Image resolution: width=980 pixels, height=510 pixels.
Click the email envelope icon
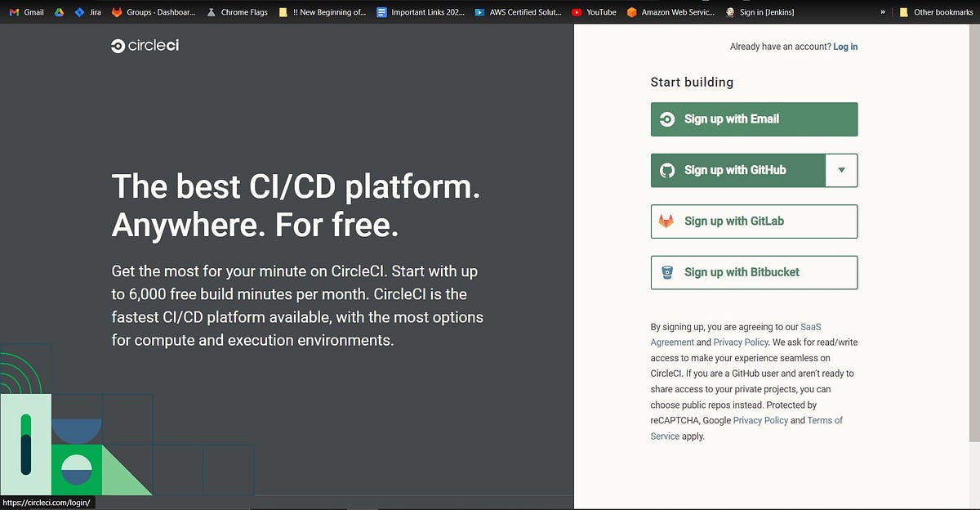tap(666, 119)
